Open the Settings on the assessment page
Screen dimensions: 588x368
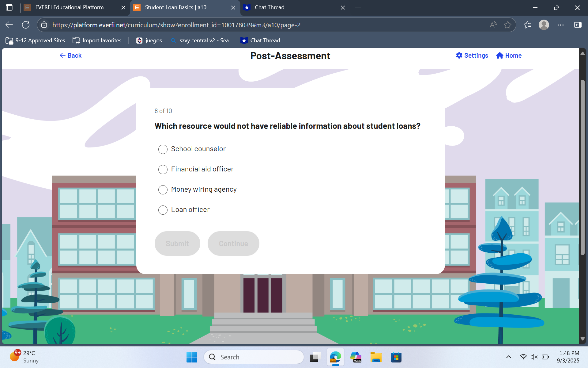coord(472,56)
